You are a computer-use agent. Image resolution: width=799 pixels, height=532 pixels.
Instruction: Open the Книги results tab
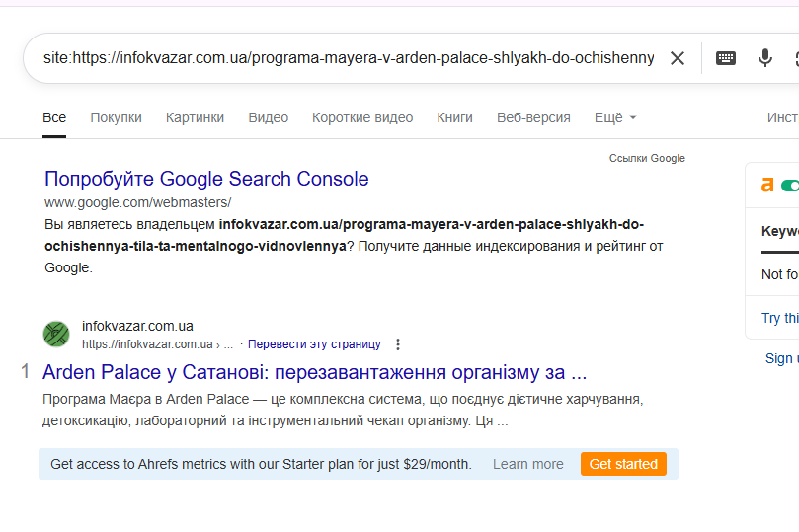[x=454, y=117]
